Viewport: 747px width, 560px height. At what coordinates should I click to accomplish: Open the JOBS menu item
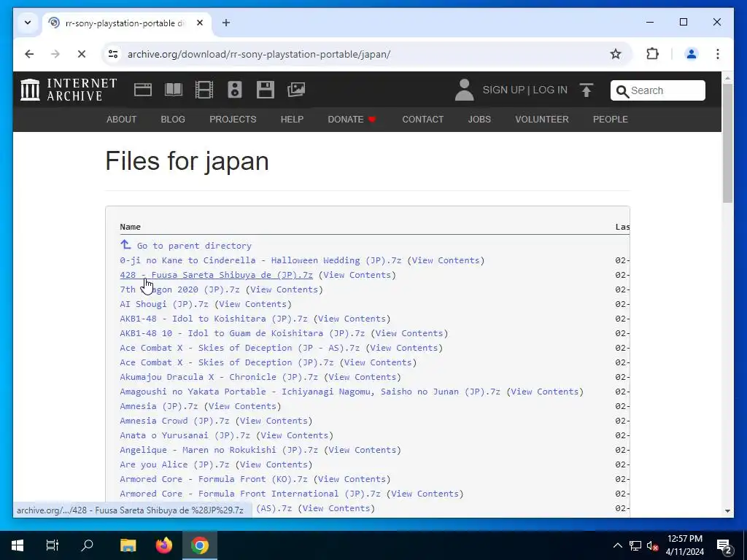coord(479,119)
